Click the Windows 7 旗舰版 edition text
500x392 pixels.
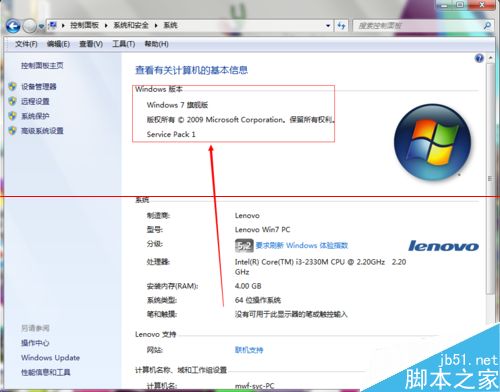[x=177, y=105]
